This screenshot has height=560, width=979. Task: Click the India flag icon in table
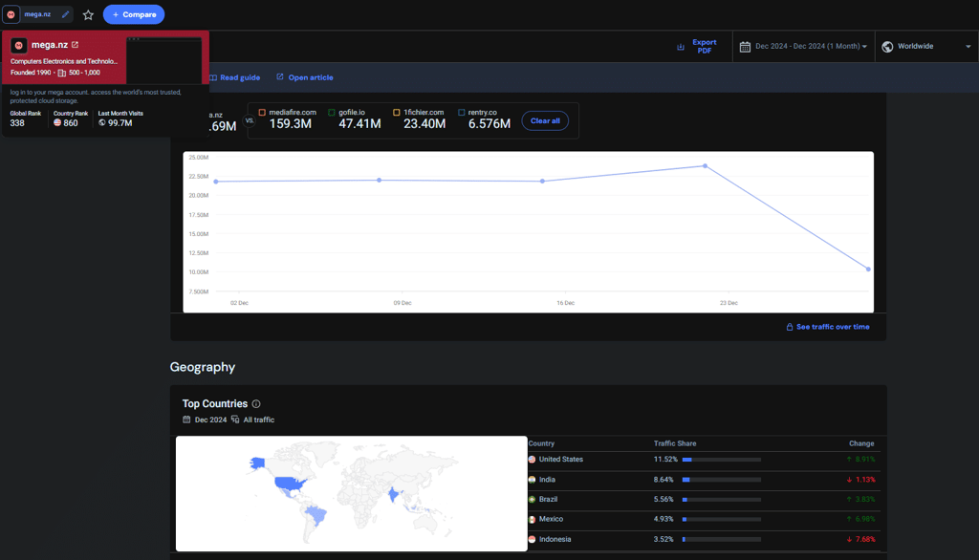click(x=532, y=480)
